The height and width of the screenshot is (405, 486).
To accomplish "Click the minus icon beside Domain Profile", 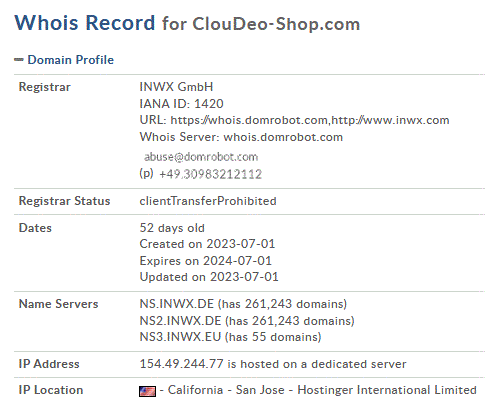I will tap(19, 60).
